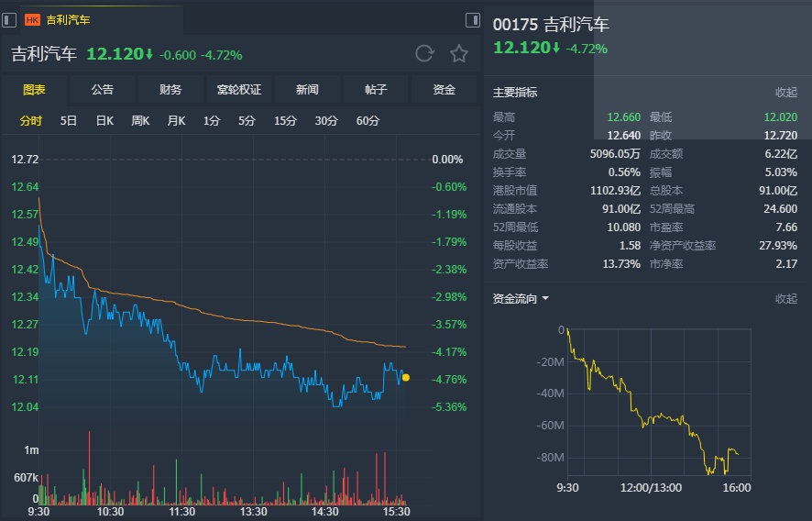Viewport: 812px width, 521px height.
Task: Go to the 帖子 tab
Action: pyautogui.click(x=376, y=90)
